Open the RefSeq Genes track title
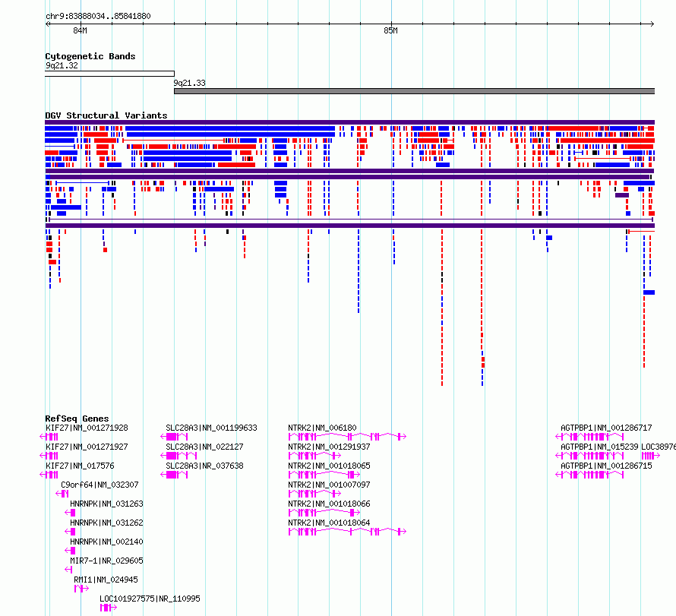 77,419
